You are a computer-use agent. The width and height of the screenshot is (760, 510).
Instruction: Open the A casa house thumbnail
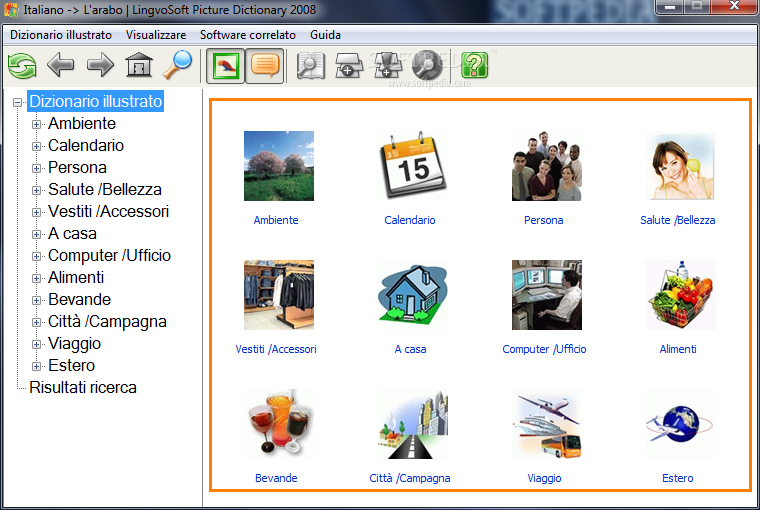(x=412, y=295)
